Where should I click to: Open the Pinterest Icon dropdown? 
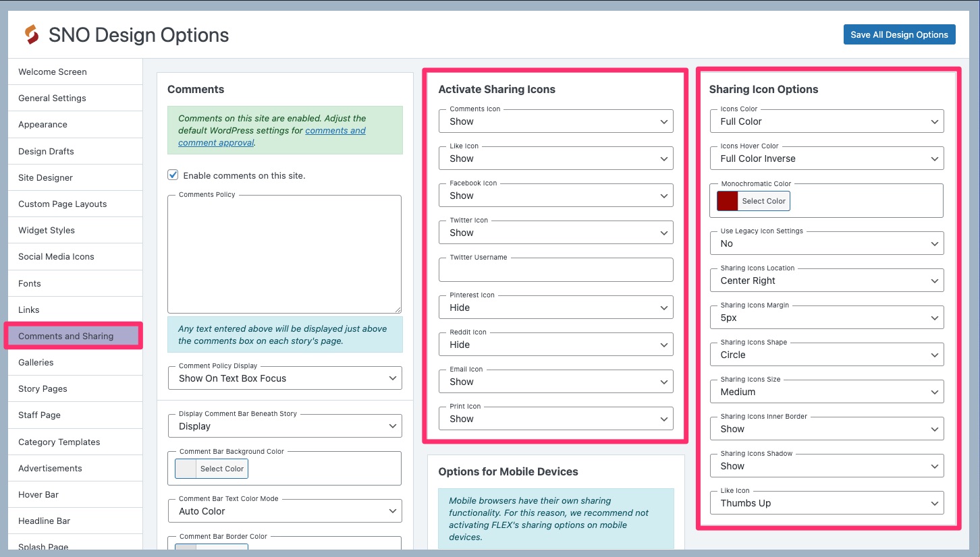pyautogui.click(x=556, y=307)
